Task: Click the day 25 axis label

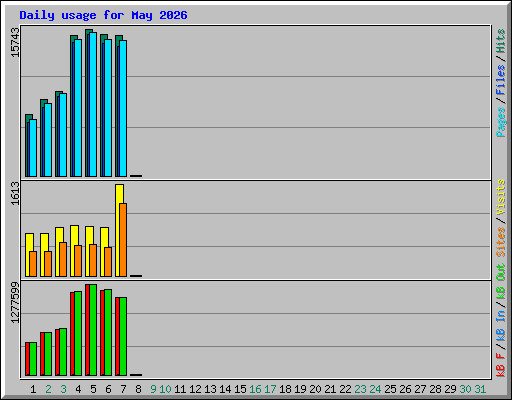Action: [390, 389]
